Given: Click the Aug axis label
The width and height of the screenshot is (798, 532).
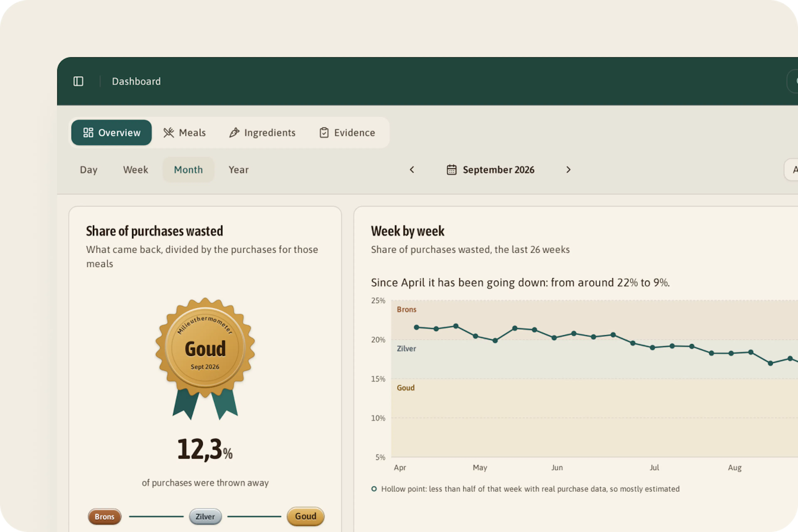Looking at the screenshot, I should 735,468.
